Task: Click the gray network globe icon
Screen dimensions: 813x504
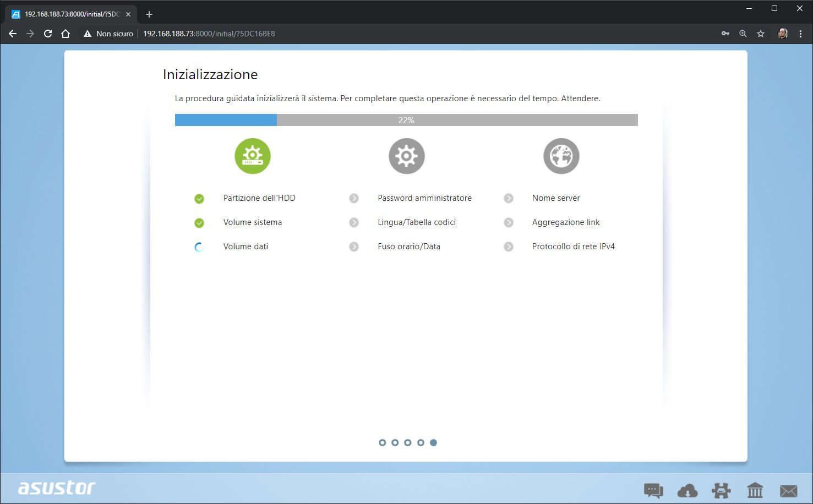Action: click(x=561, y=156)
